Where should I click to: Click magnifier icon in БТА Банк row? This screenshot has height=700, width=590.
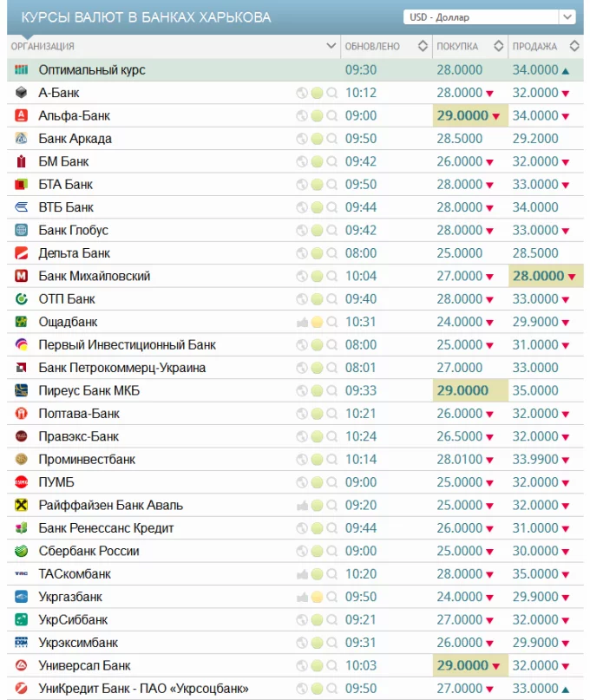coord(331,185)
